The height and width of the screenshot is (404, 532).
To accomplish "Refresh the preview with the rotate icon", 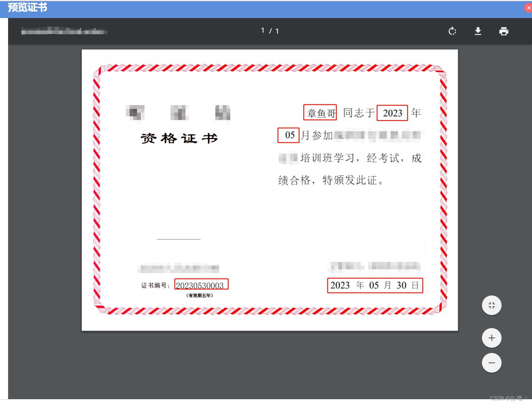I will 452,31.
